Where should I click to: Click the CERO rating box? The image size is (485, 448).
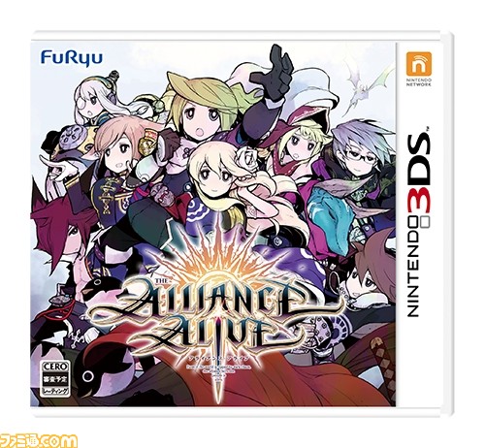coord(55,379)
